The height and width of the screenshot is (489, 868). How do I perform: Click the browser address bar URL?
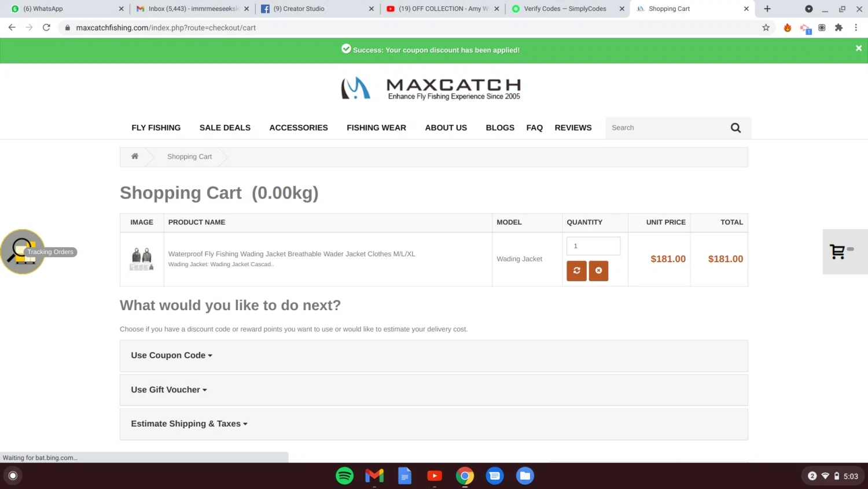click(166, 28)
